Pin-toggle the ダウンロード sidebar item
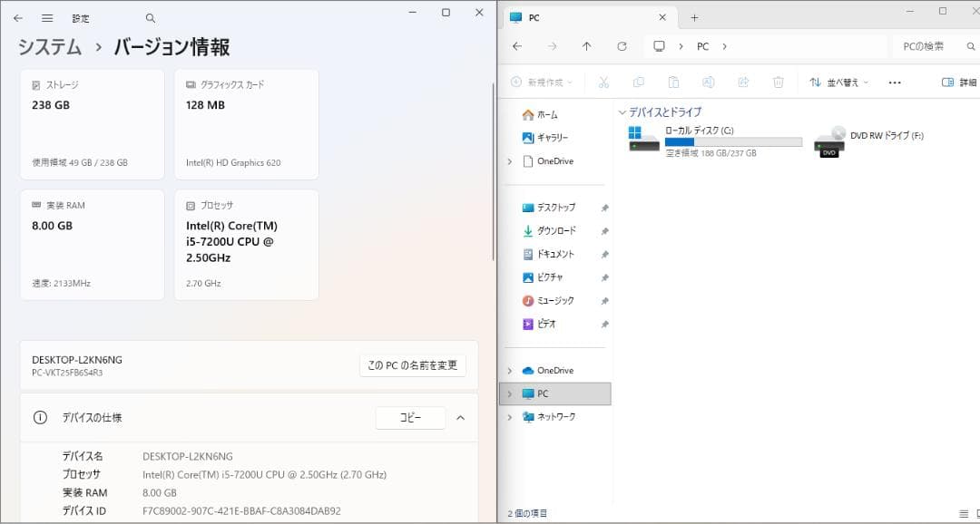The width and height of the screenshot is (980, 524). [604, 231]
